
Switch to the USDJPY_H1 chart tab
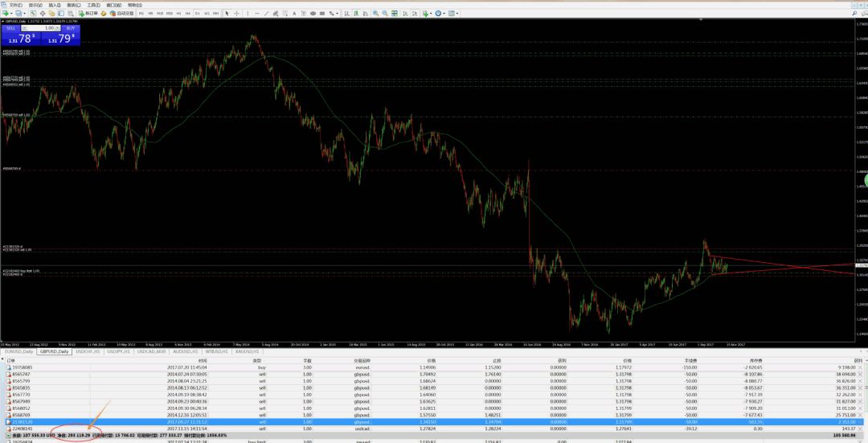[118, 351]
